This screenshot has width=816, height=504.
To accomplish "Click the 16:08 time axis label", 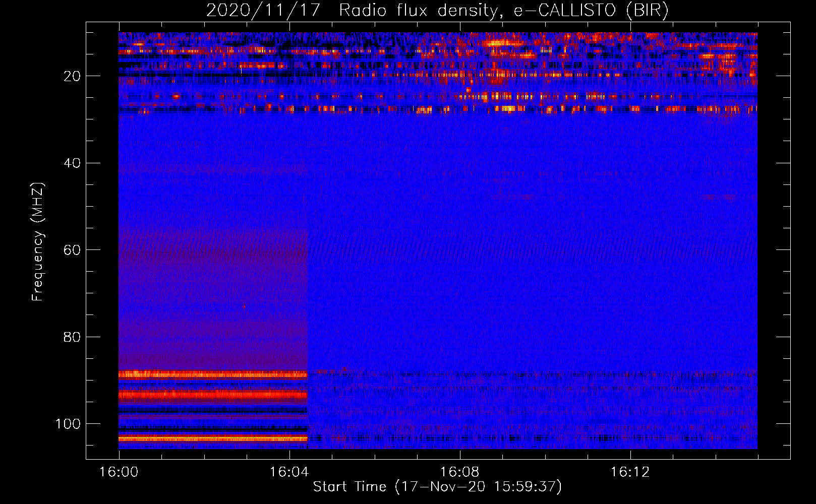I will pos(459,472).
